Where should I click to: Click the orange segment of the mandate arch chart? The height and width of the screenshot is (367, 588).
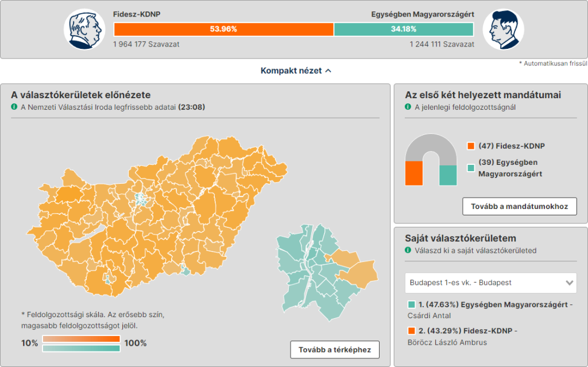414,173
